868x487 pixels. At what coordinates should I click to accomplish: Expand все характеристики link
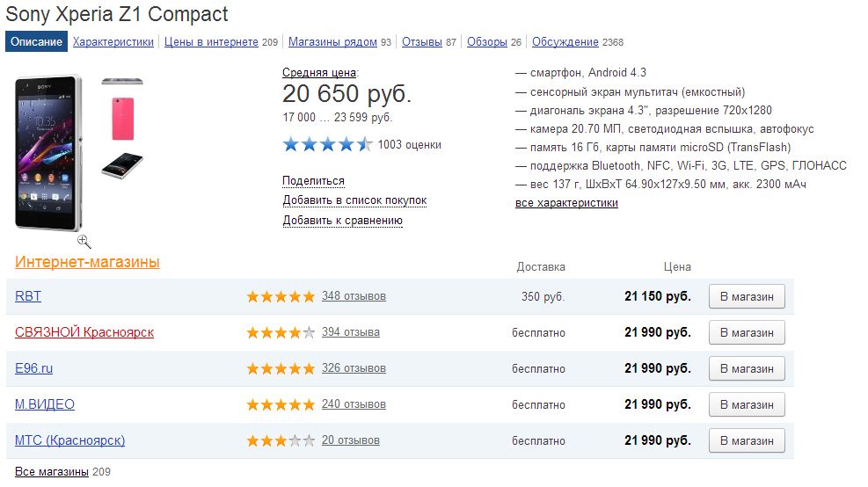coord(566,203)
